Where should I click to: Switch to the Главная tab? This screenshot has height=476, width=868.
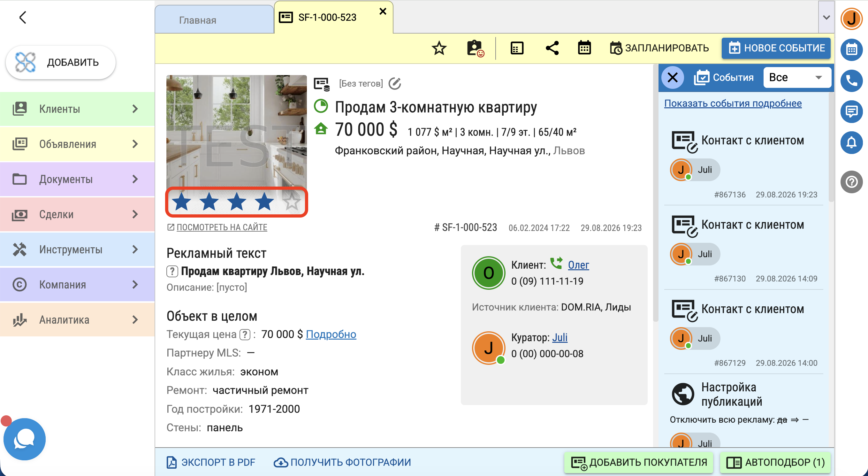tap(214, 20)
